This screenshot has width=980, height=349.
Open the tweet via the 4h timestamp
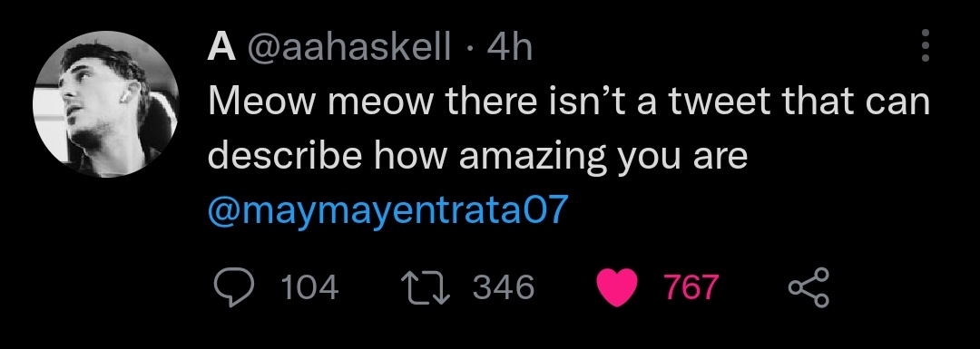509,47
